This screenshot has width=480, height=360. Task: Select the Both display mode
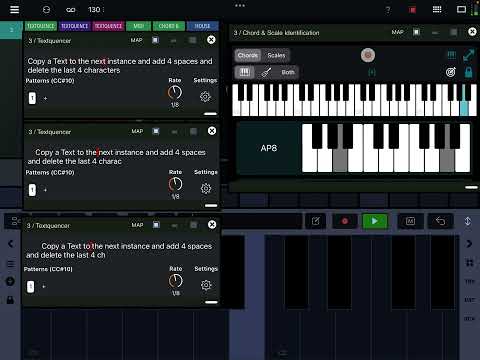click(x=288, y=72)
